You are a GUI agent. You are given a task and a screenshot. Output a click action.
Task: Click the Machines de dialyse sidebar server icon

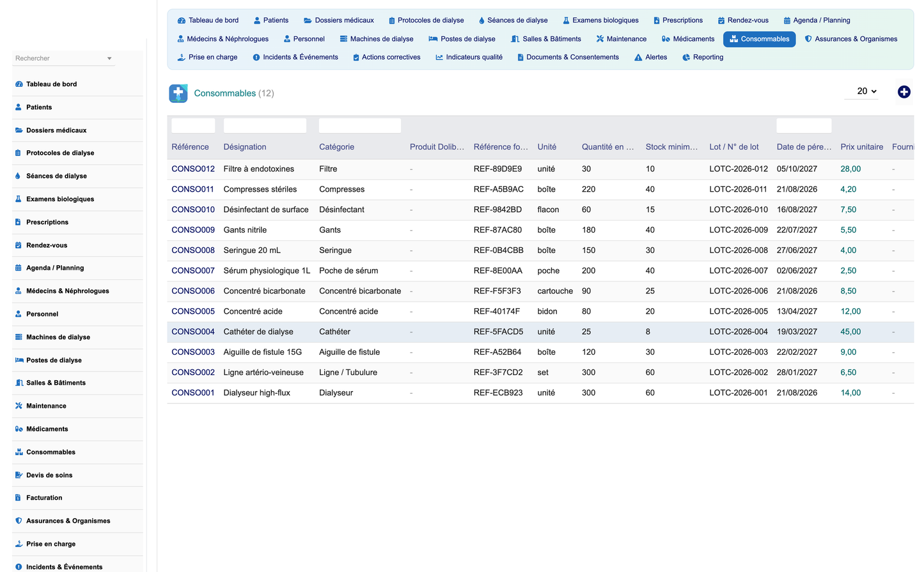click(x=19, y=337)
